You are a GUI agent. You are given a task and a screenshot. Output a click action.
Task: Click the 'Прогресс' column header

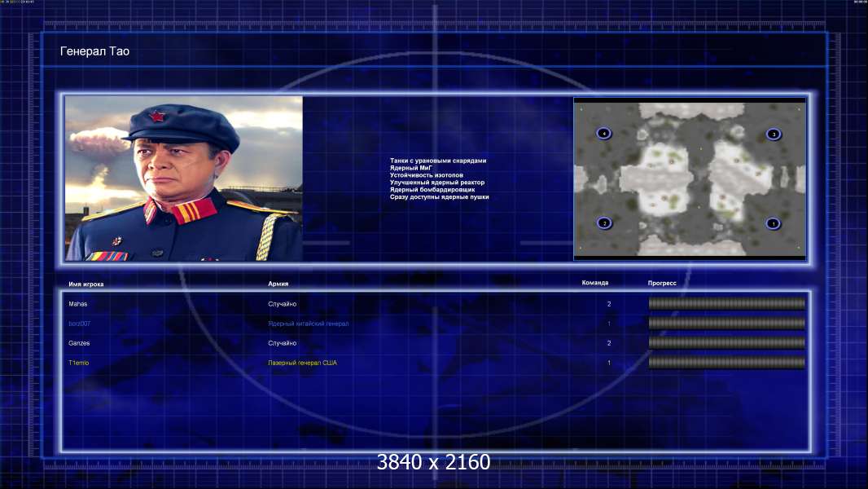click(x=662, y=283)
